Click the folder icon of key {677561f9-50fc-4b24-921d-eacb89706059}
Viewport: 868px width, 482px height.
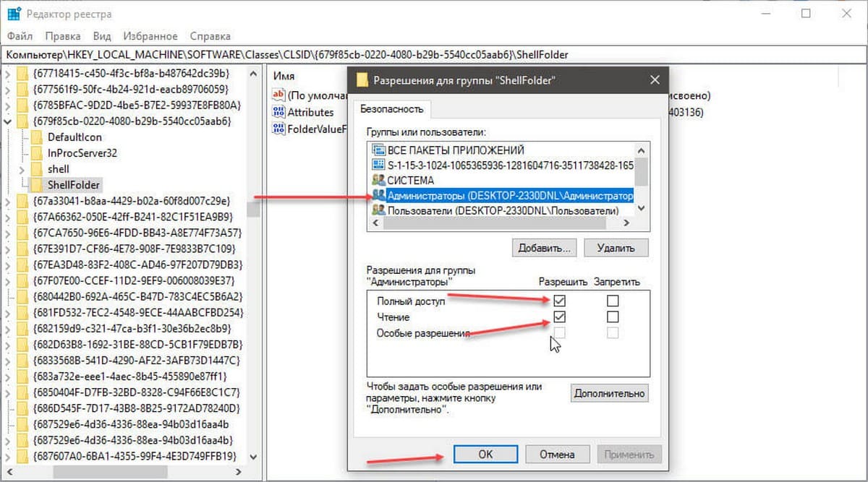[x=22, y=89]
